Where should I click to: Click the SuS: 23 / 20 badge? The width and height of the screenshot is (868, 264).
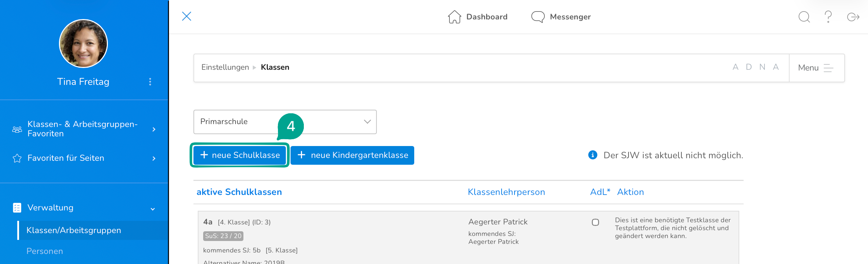[x=223, y=236]
